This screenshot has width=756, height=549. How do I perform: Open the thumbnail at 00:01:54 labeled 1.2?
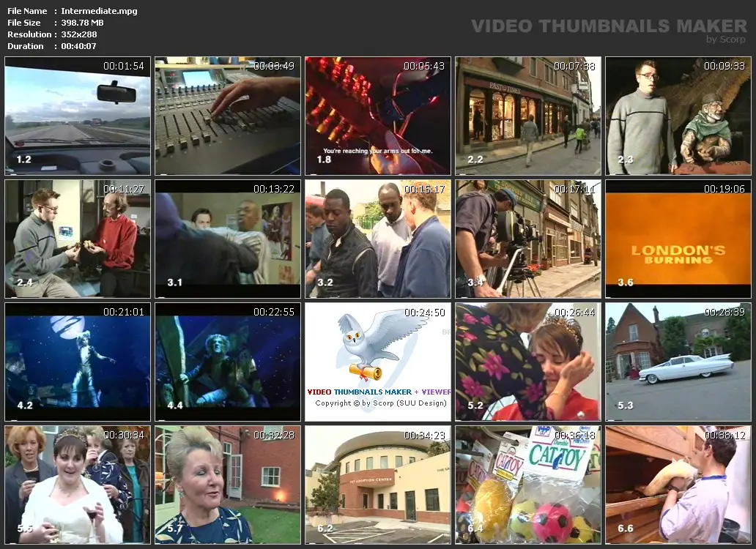[78, 116]
